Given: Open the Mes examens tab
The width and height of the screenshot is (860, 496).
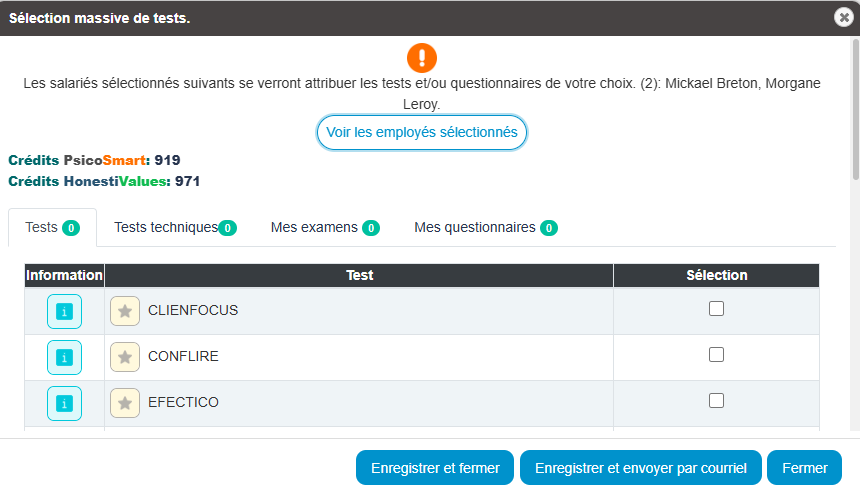Looking at the screenshot, I should pyautogui.click(x=325, y=228).
